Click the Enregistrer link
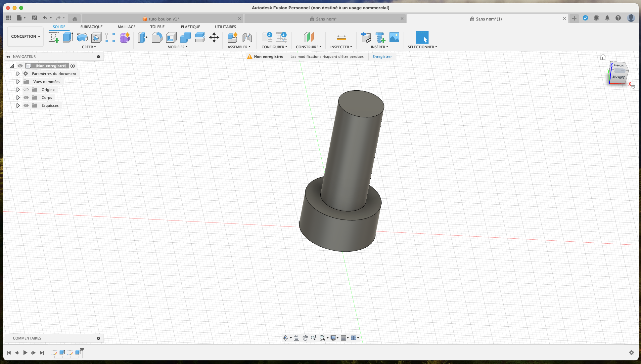 point(382,57)
